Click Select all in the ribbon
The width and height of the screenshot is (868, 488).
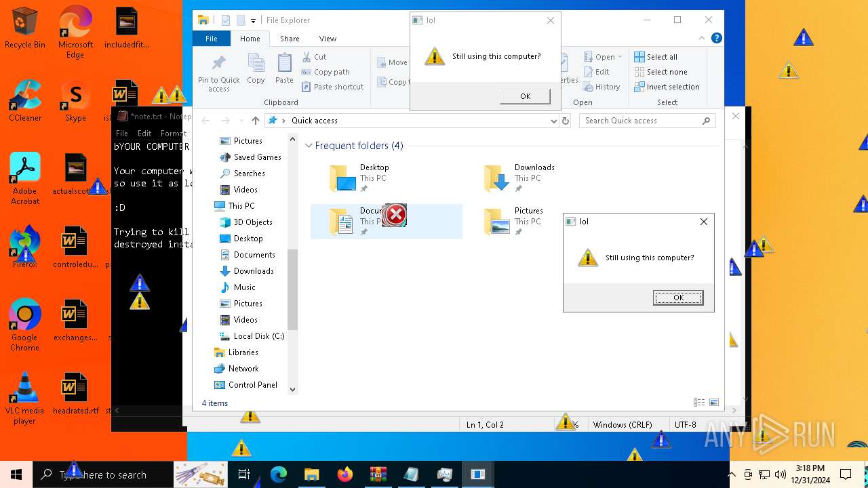[656, 57]
